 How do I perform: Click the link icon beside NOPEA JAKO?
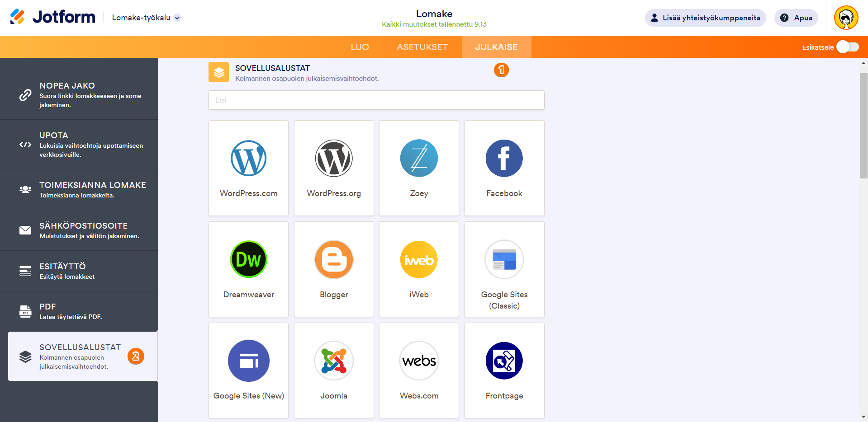coord(25,95)
